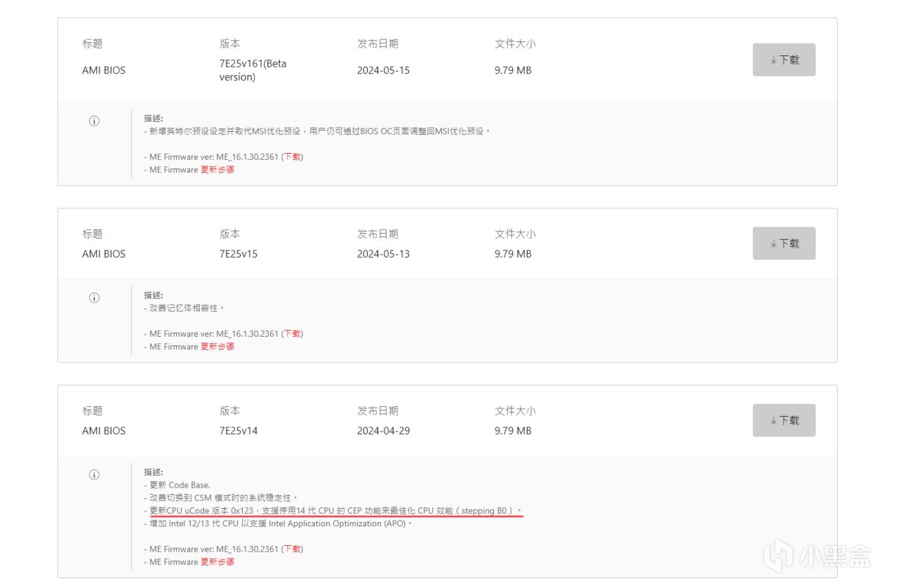
Task: Click the 更新 Code Base line
Action: coord(177,485)
